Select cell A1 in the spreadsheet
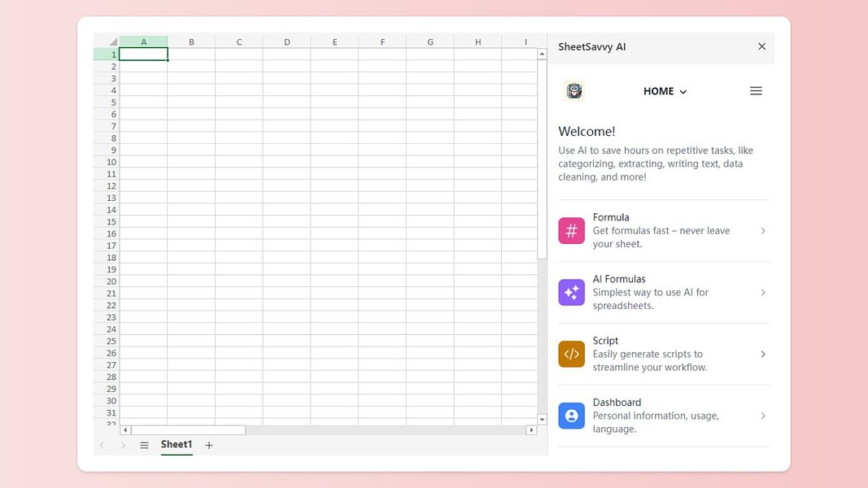The height and width of the screenshot is (488, 868). (143, 54)
